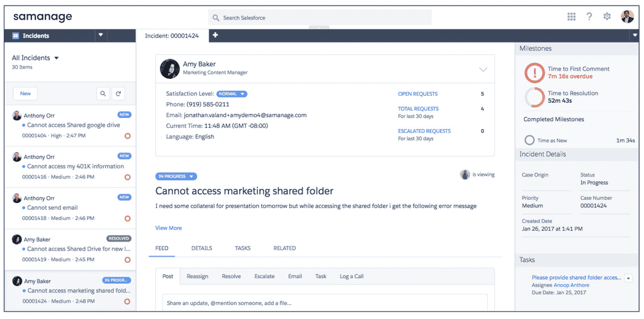The width and height of the screenshot is (644, 319).
Task: Open the IN PROGRESS status dropdown
Action: point(176,177)
